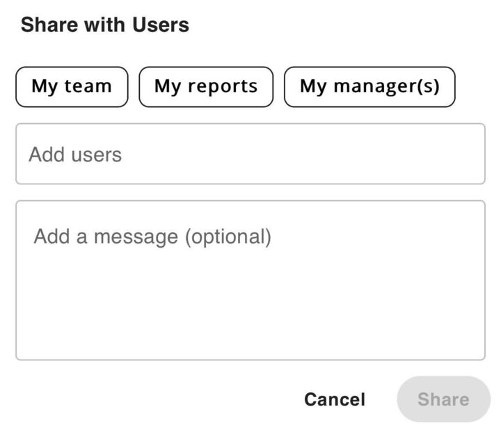Add My reports as share recipients
501x448 pixels.
click(x=206, y=87)
